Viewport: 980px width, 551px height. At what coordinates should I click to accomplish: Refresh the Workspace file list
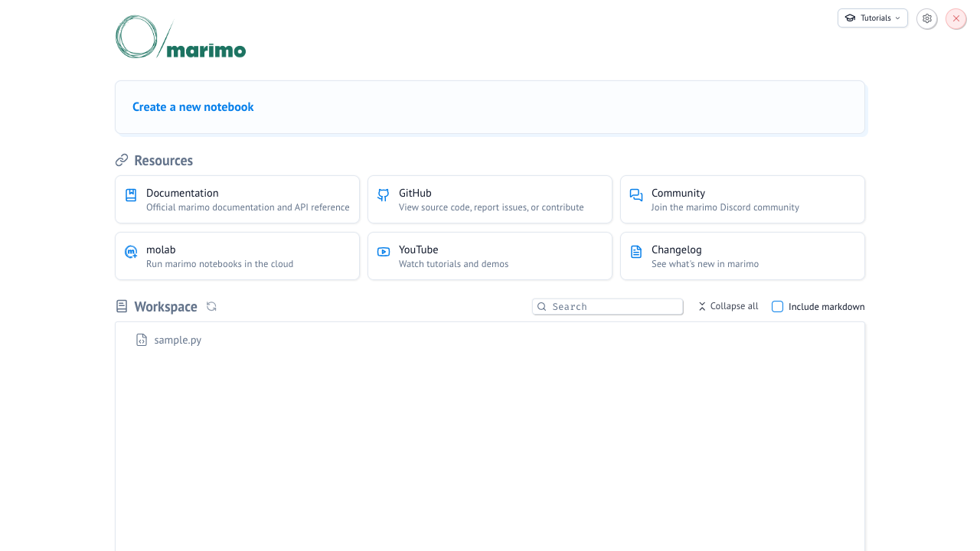pyautogui.click(x=211, y=306)
